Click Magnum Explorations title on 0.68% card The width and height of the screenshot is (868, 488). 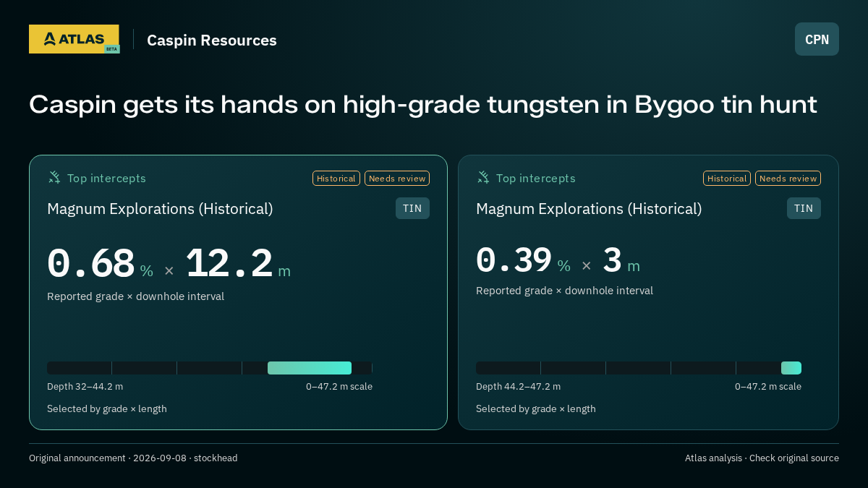tap(160, 209)
